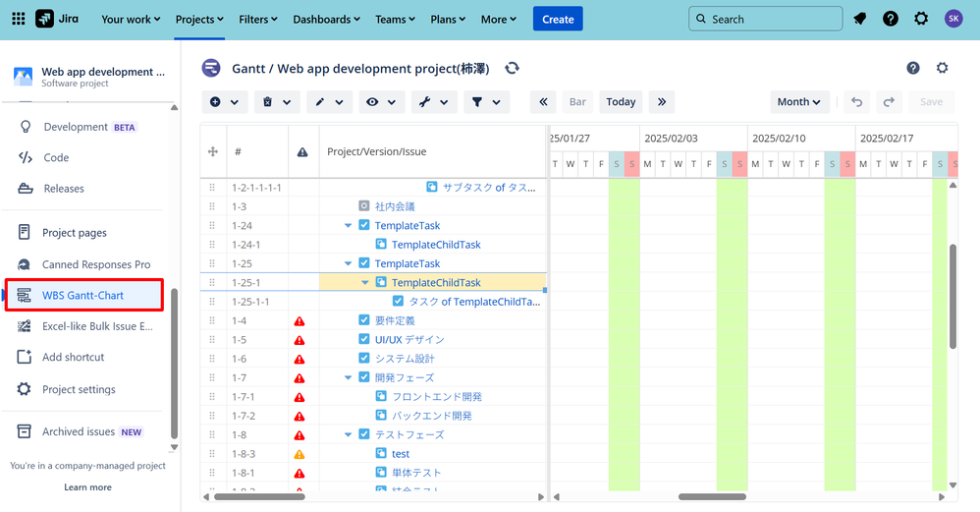The image size is (980, 512).
Task: Click the checkbox icon of 要件定義
Action: point(364,320)
